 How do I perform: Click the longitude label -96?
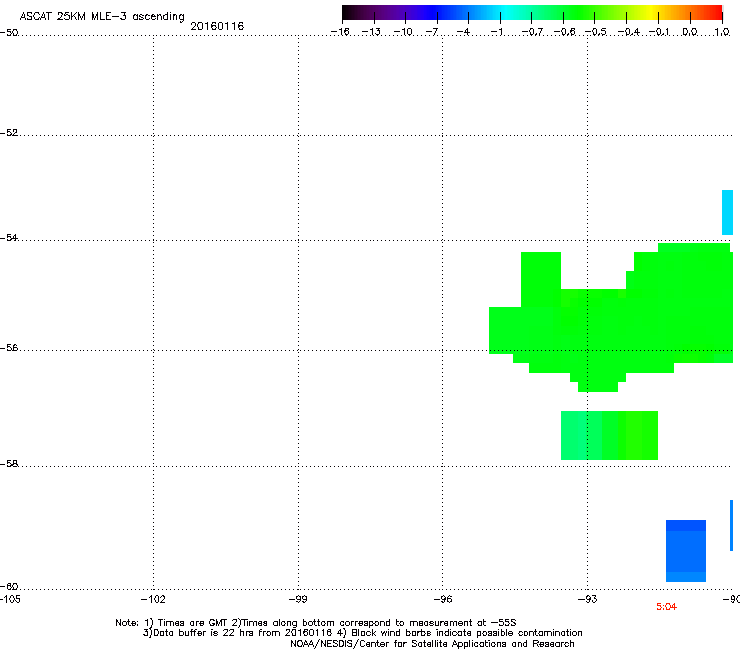443,599
